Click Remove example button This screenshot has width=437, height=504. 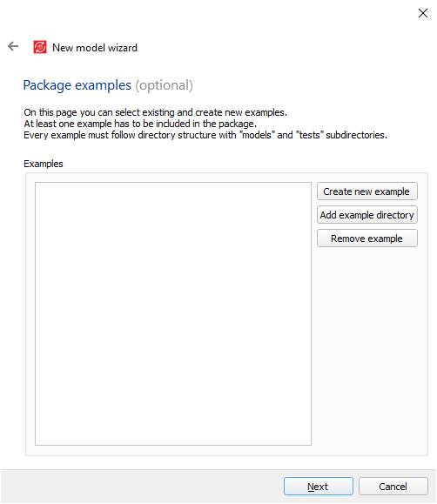tap(366, 239)
